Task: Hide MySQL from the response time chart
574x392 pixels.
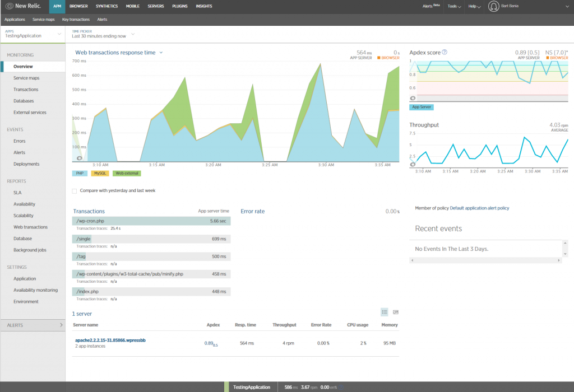Action: 99,174
